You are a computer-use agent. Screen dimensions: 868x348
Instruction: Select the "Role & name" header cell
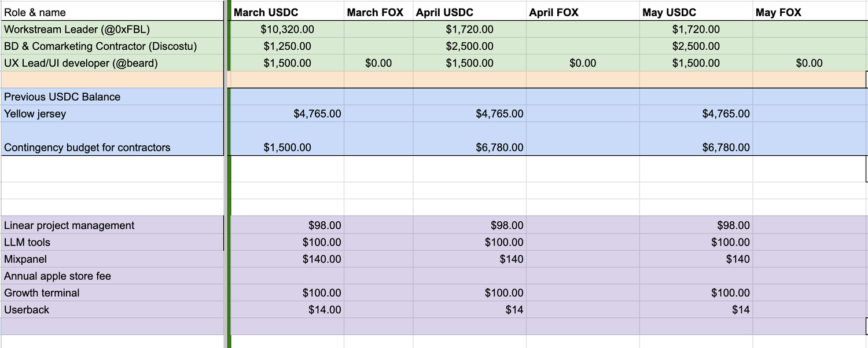point(35,12)
